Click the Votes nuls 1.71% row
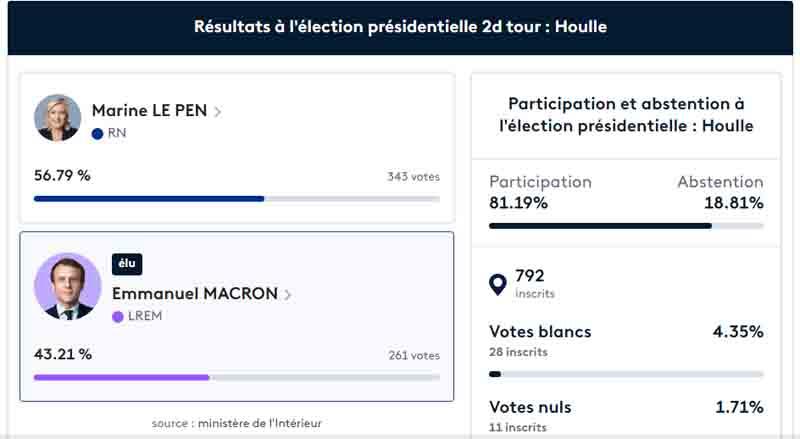Viewport: 800px width, 439px height. (x=626, y=416)
